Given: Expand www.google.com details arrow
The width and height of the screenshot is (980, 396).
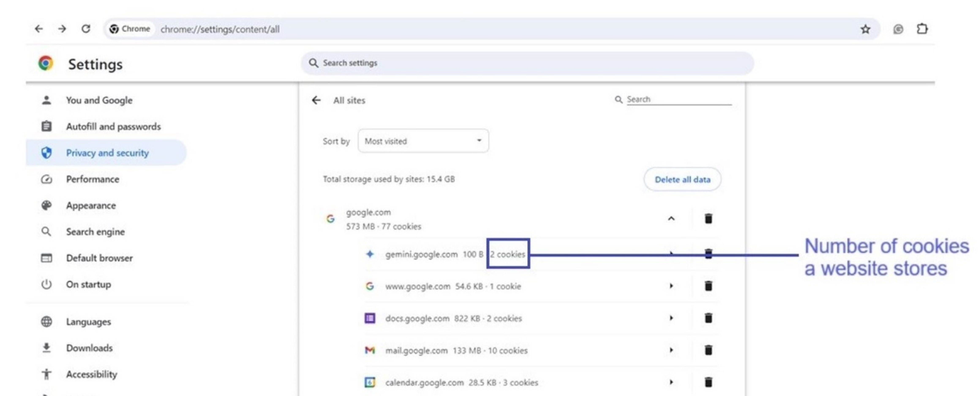Looking at the screenshot, I should pos(671,286).
